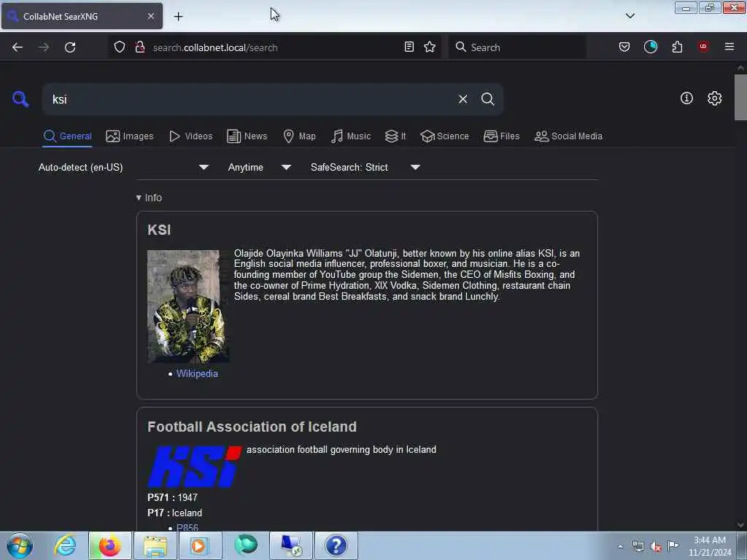747x560 pixels.
Task: Click the Firefox toolbar Search box
Action: click(x=518, y=47)
